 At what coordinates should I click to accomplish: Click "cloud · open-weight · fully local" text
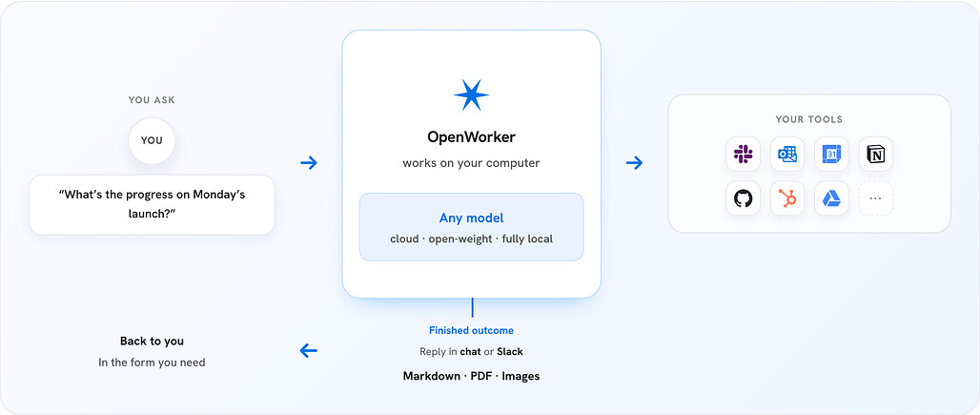click(x=471, y=239)
